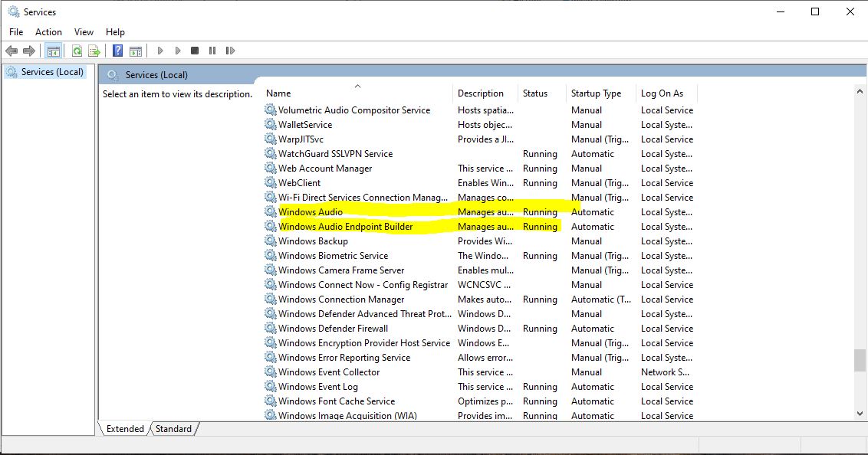Toggle Show/Hide Console Tree toolbar button

53,51
